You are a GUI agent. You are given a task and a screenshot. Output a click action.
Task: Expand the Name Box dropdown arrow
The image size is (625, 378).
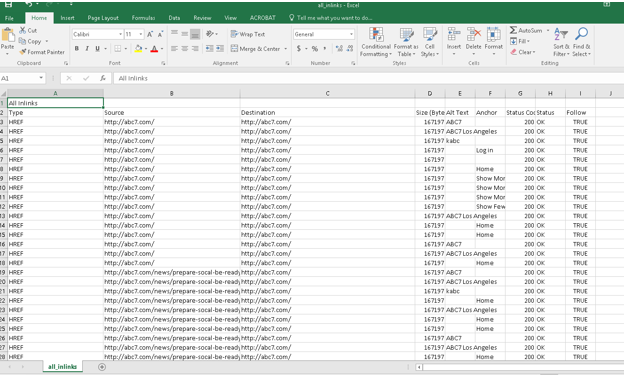41,78
